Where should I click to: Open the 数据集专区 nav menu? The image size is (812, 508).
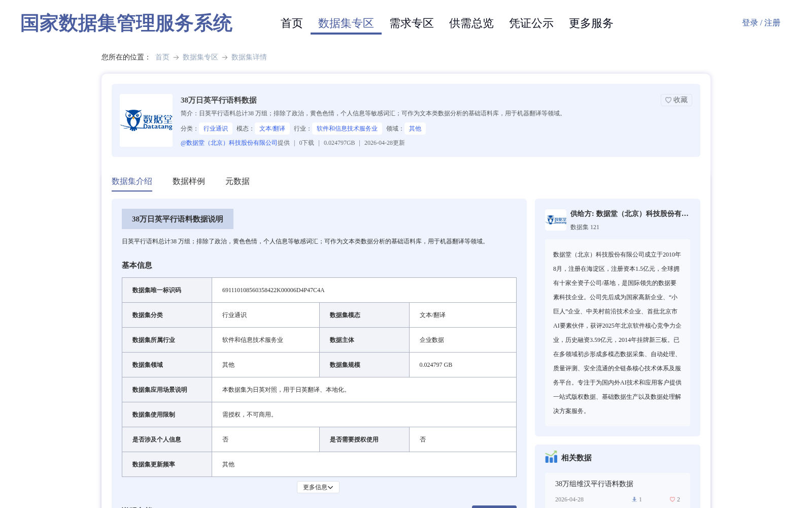(346, 23)
